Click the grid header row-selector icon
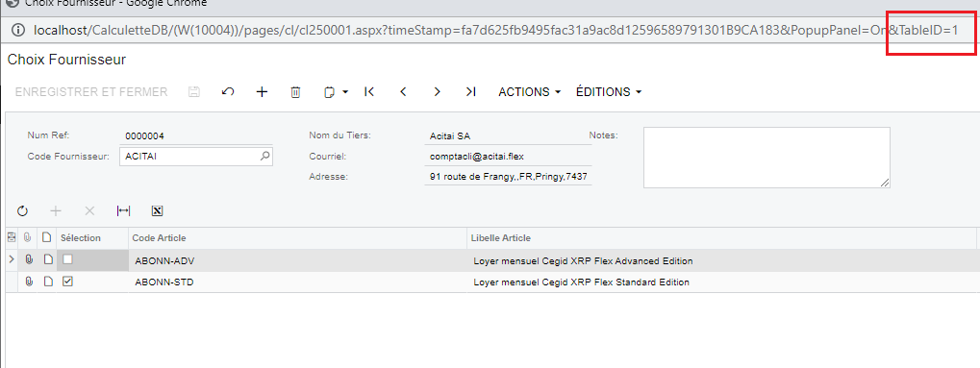 click(11, 237)
